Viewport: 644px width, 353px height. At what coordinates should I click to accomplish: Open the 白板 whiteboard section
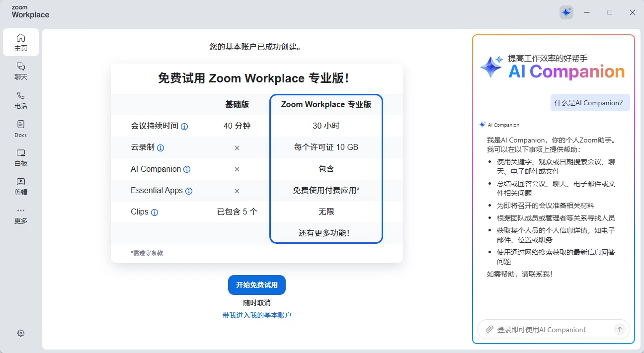(x=21, y=157)
